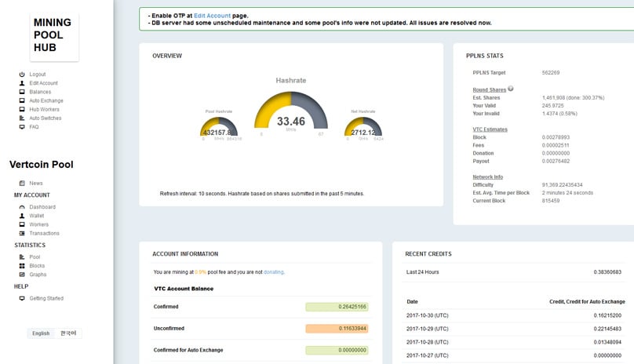This screenshot has width=634, height=364.
Task: Click the Pool Hashrate gauge
Action: [x=219, y=126]
